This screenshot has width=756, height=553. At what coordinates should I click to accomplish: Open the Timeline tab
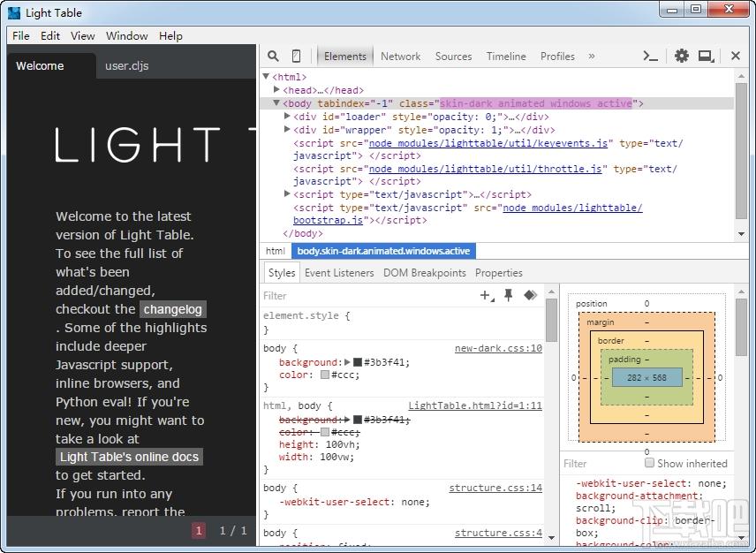[506, 56]
